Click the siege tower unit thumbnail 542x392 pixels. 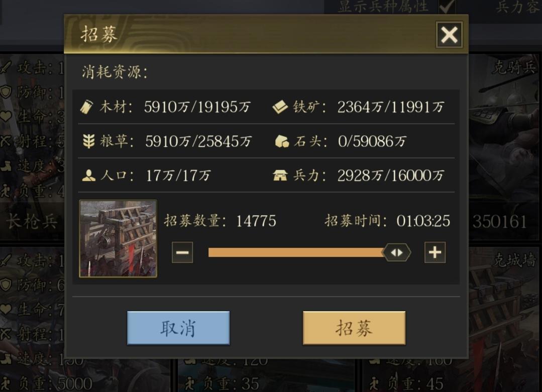click(x=118, y=238)
